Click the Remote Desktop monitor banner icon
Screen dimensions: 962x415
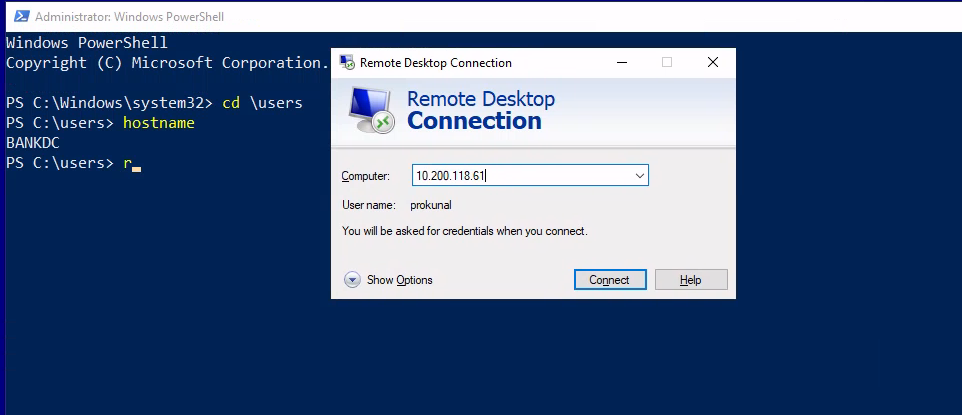pos(371,111)
